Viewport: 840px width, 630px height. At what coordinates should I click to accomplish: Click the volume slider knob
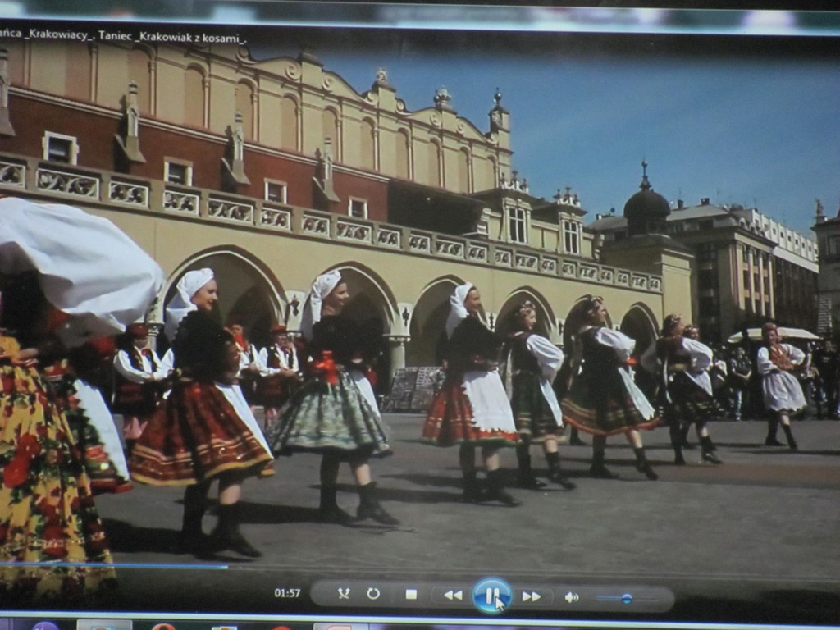pyautogui.click(x=627, y=598)
